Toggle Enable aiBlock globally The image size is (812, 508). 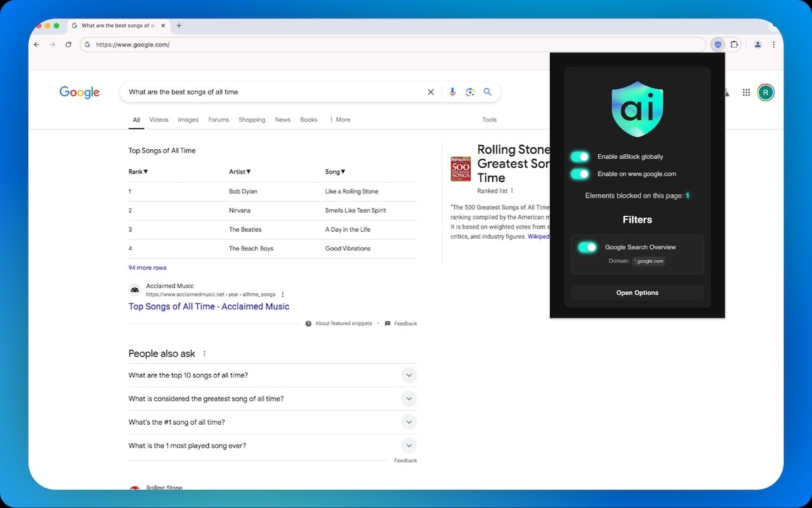[580, 157]
